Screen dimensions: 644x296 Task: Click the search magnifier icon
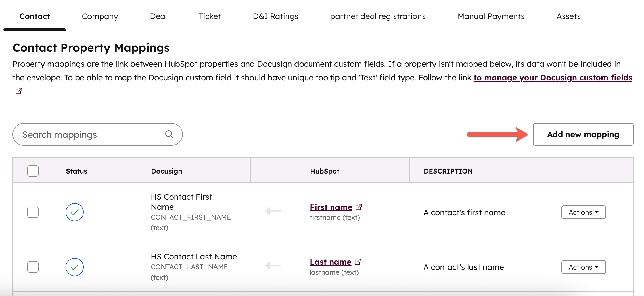[169, 134]
